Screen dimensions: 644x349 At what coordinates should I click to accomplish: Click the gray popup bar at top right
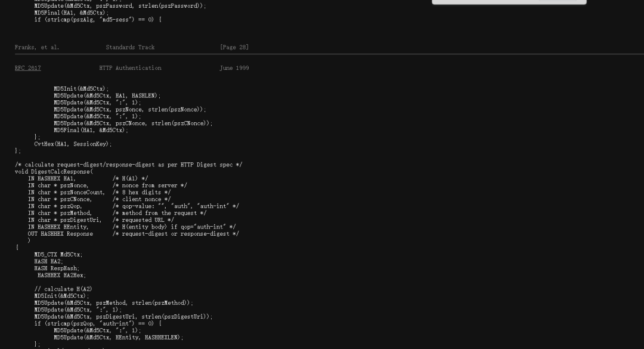tap(509, 2)
